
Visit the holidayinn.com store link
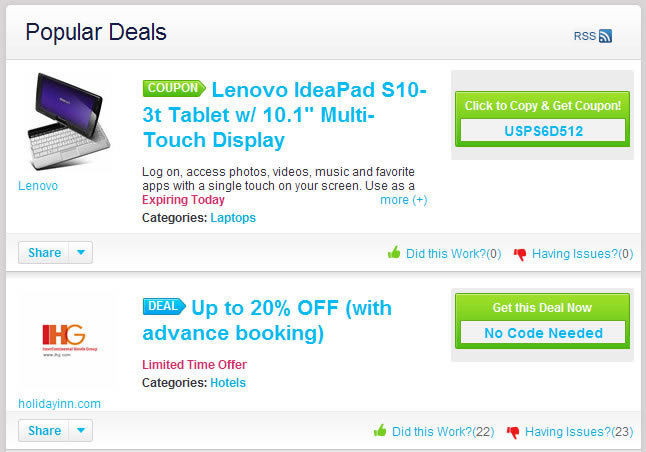[x=59, y=403]
